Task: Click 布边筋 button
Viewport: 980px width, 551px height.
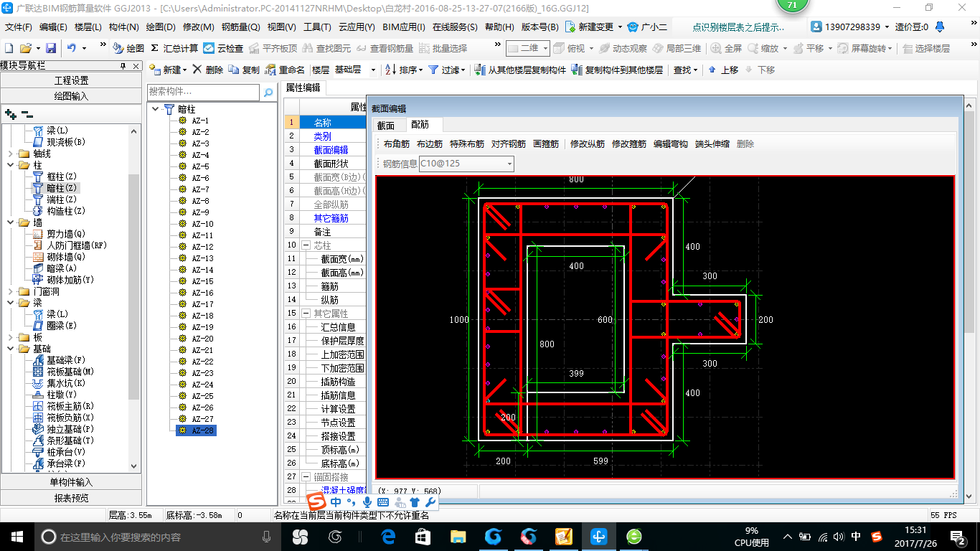Action: [430, 144]
